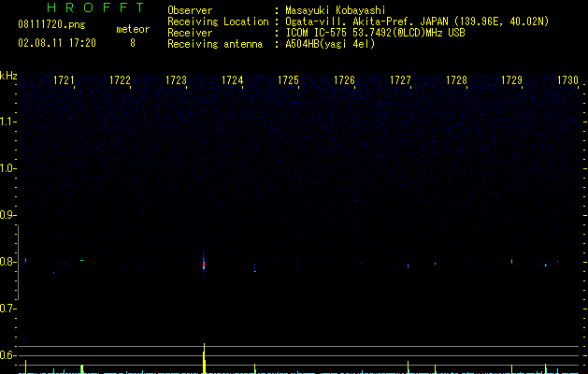This screenshot has width=588, height=374.
Task: Click the date stamp 02.08.11 17:20
Action: [x=57, y=43]
